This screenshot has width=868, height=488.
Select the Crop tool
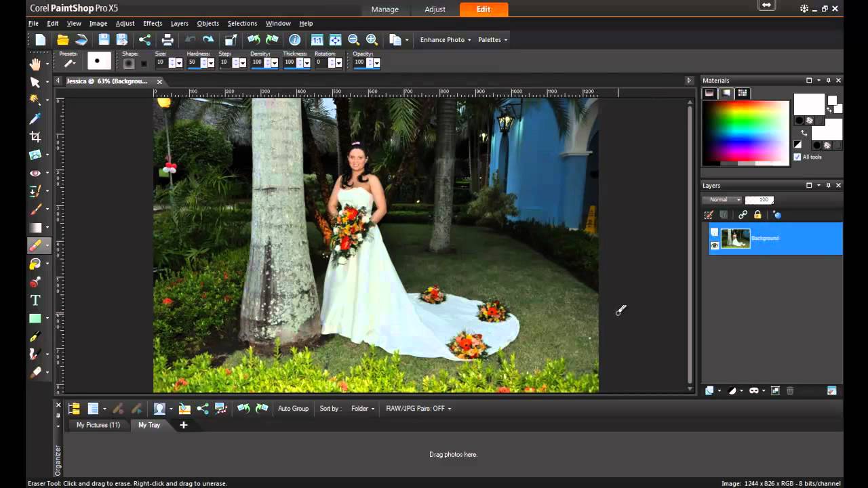35,137
